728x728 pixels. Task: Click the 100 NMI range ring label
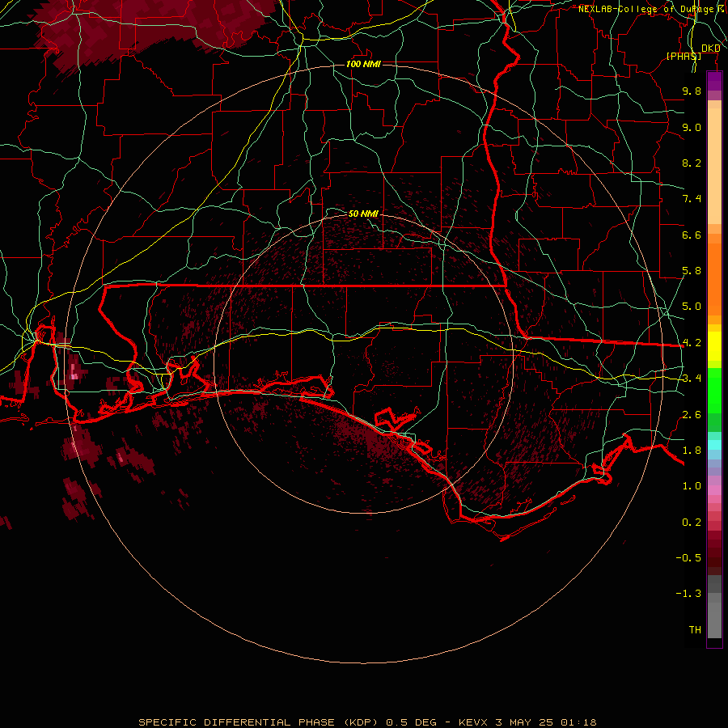coord(363,64)
